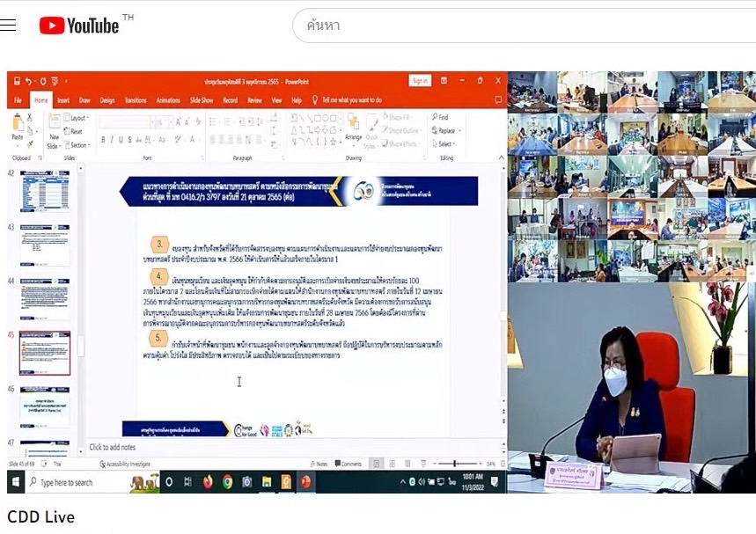
Task: Click the Find button
Action: click(x=440, y=117)
